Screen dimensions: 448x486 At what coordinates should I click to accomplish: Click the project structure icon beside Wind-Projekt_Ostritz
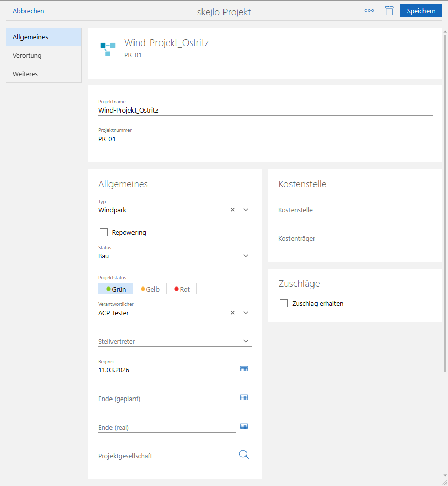point(108,49)
